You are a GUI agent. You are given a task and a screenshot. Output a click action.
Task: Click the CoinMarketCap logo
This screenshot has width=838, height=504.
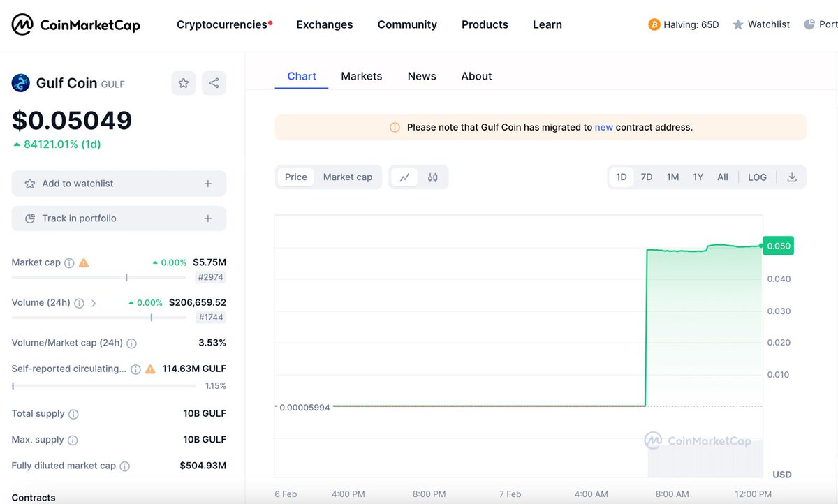point(75,25)
